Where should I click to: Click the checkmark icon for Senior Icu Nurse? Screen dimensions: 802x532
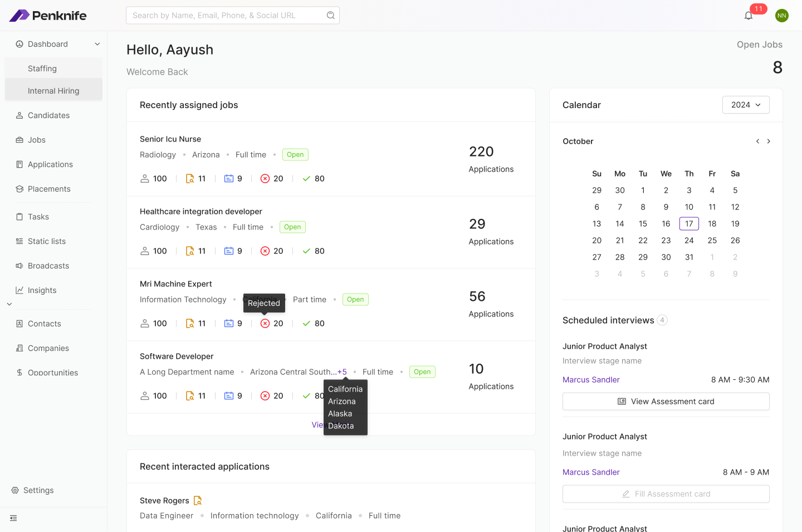[306, 179]
